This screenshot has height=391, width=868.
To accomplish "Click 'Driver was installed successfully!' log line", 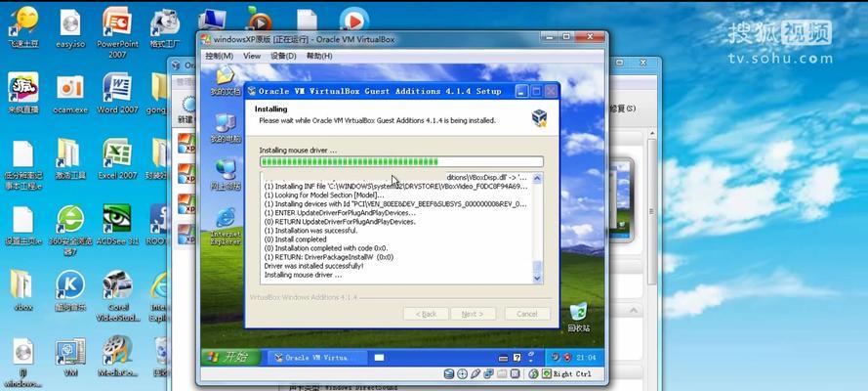I will 313,266.
